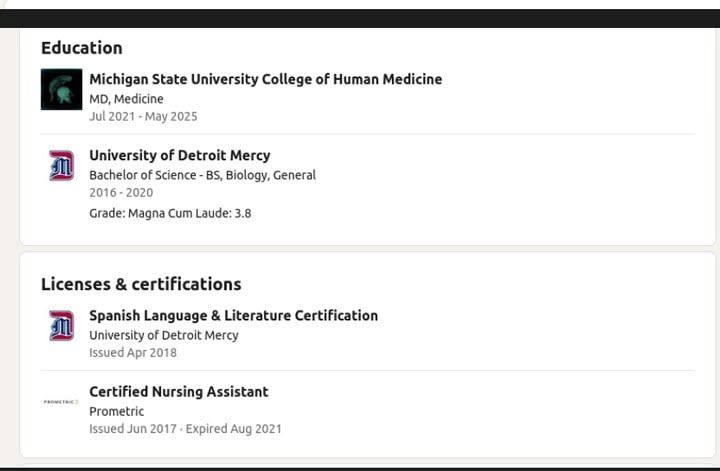
Task: Click the Grade: Magna Cum Laude: 3.8 line
Action: point(170,213)
